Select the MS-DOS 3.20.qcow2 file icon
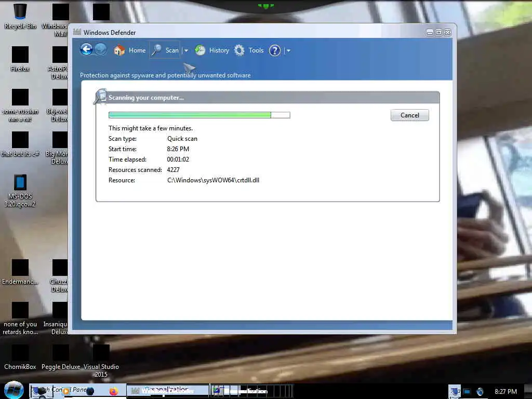This screenshot has height=399, width=532. (20, 191)
